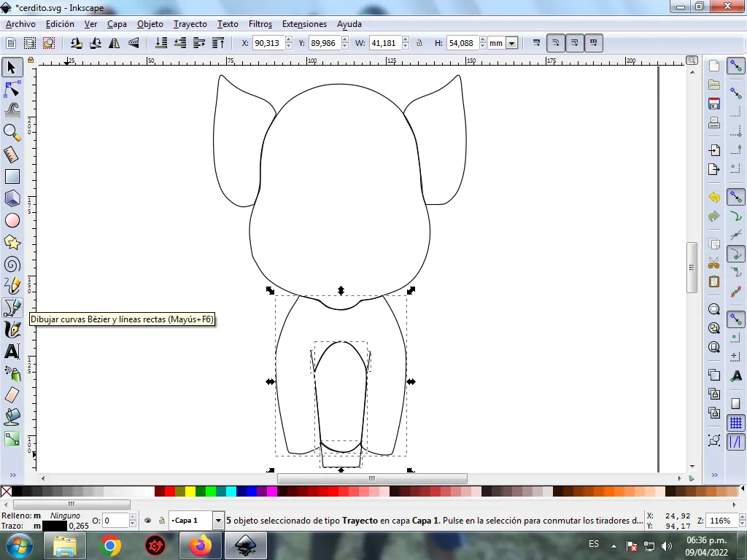Click the Select All toolbar icon
This screenshot has height=560, width=747.
coord(10,43)
